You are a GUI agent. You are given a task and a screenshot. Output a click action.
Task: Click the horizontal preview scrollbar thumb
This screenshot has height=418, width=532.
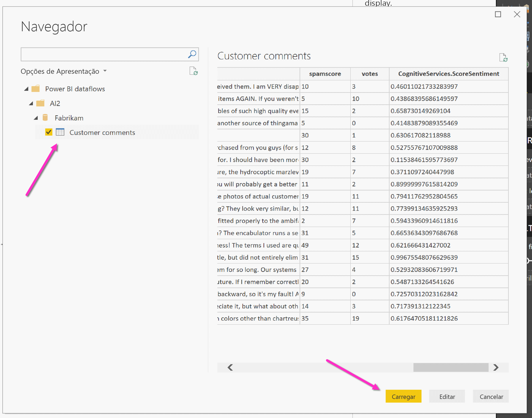coord(451,367)
